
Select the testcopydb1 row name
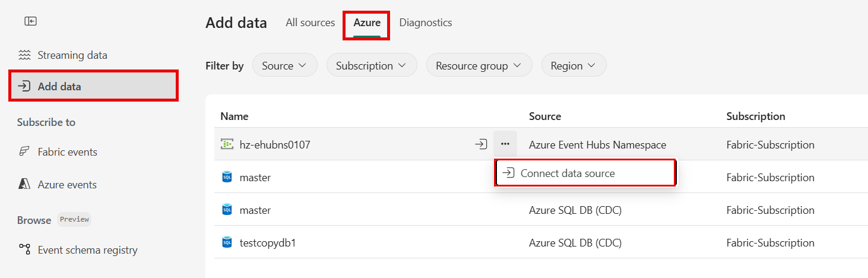pos(267,242)
